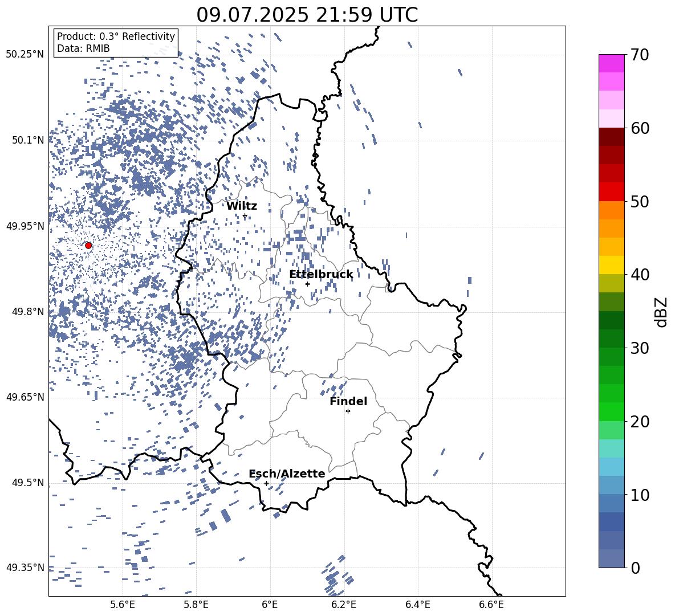Image resolution: width=675 pixels, height=616 pixels.
Task: Click the red radar location dot
Action: (88, 245)
